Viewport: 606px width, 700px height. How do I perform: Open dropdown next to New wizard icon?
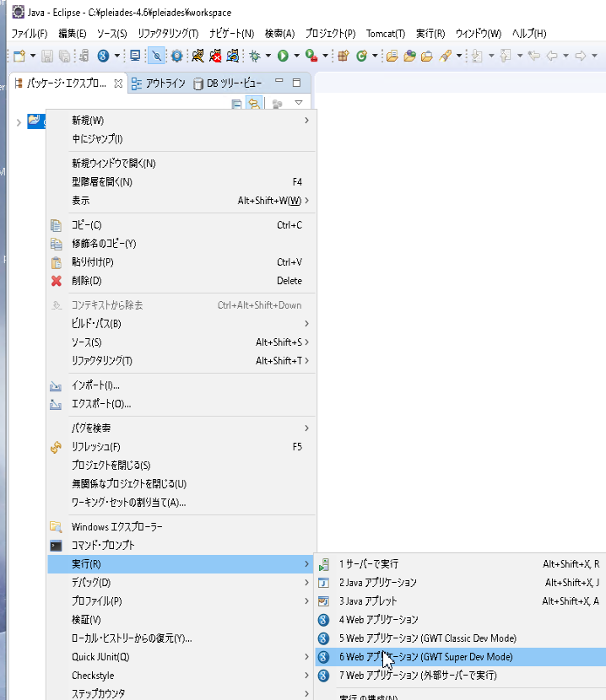pyautogui.click(x=33, y=56)
